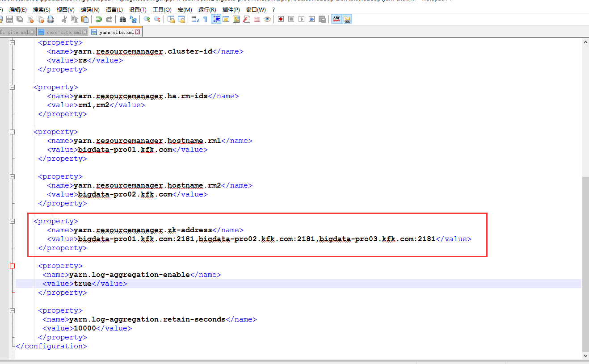Open the ? help menu
Screen dimensions: 589x364
coord(273,9)
